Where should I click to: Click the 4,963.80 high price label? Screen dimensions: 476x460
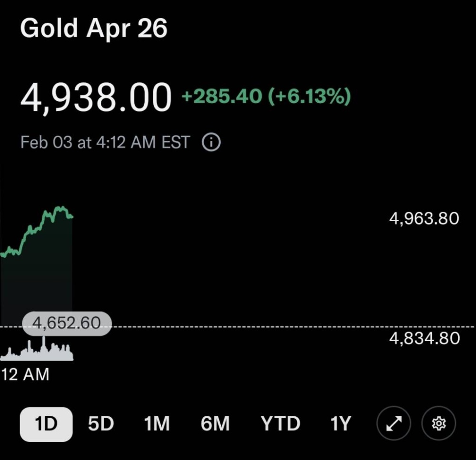[x=423, y=218]
